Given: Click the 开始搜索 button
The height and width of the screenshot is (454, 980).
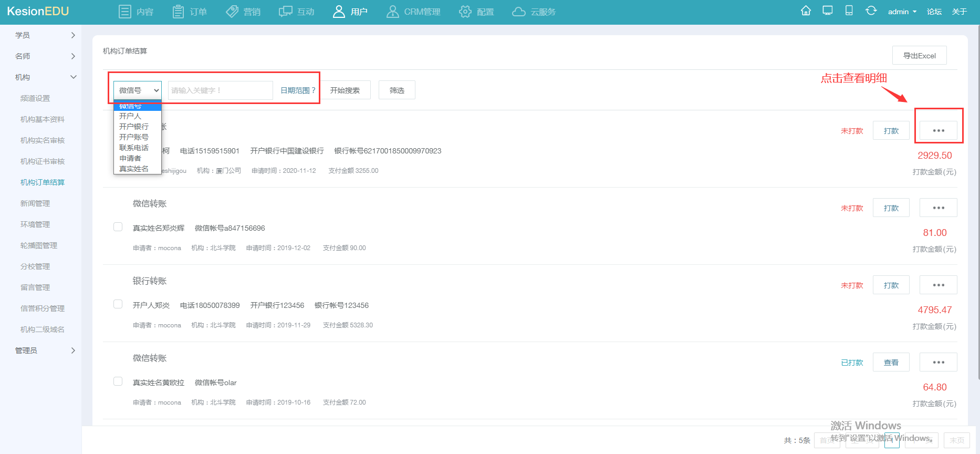Looking at the screenshot, I should point(345,90).
